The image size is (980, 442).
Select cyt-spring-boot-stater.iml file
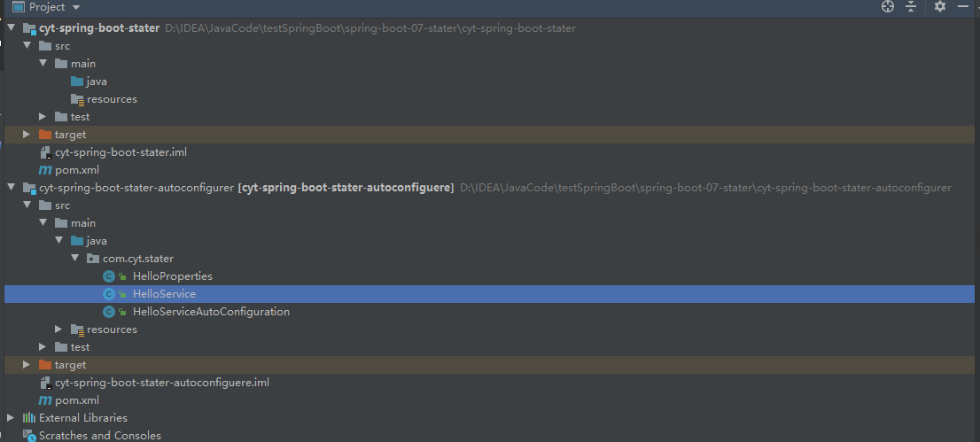[x=121, y=152]
